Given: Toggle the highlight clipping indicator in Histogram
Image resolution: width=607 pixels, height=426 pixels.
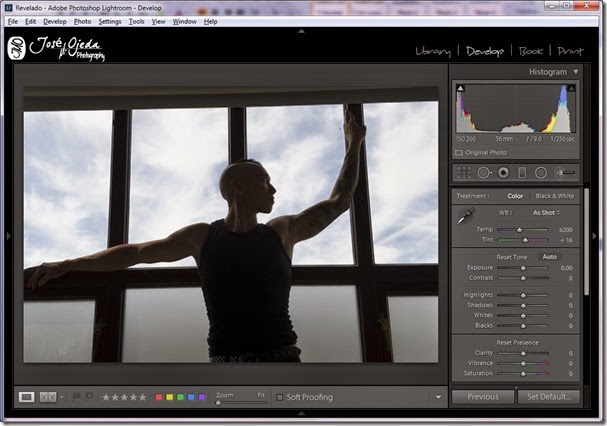Looking at the screenshot, I should click(x=571, y=88).
